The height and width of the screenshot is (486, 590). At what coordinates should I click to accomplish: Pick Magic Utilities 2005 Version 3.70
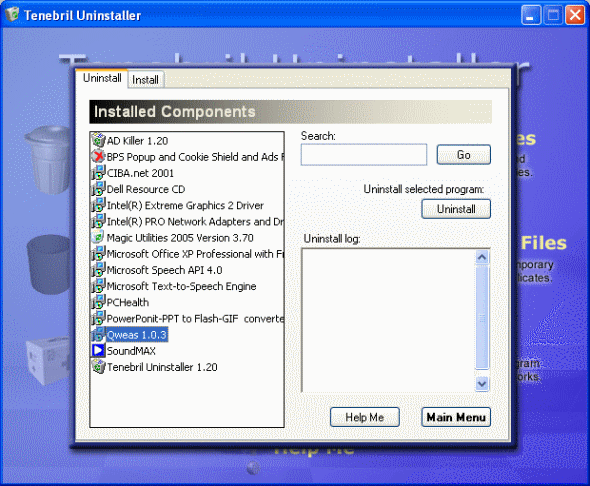point(180,238)
